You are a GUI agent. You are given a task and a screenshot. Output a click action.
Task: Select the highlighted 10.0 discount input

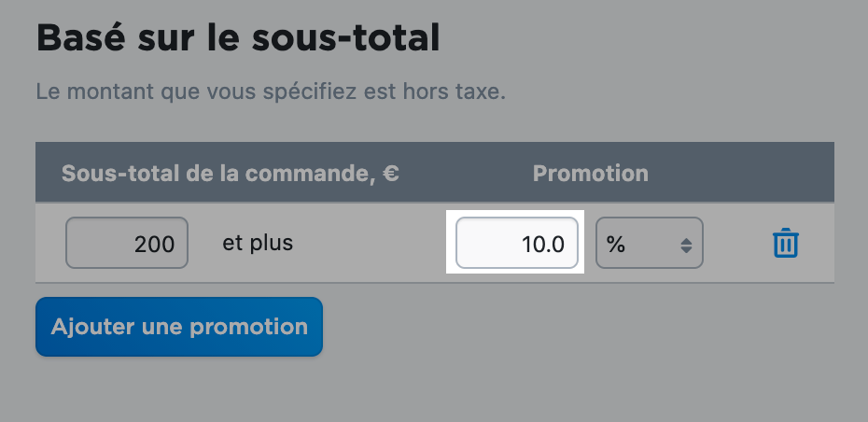[x=516, y=243]
